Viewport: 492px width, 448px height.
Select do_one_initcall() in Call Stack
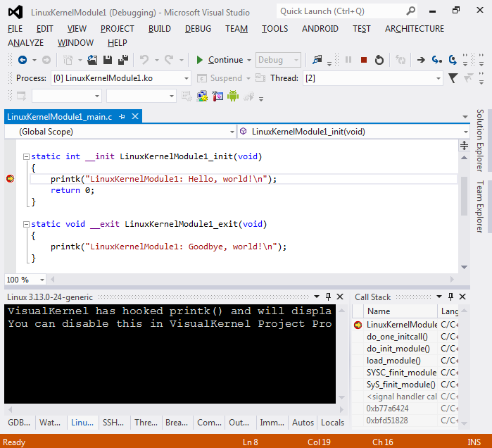pyautogui.click(x=405, y=337)
